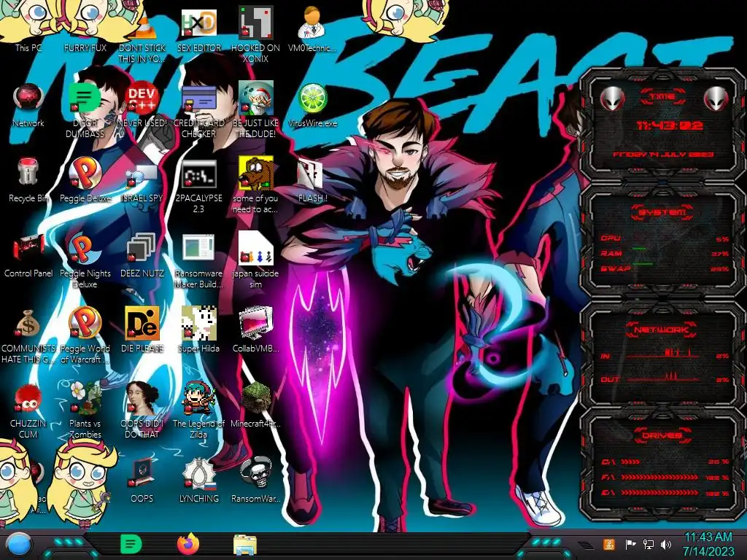The image size is (747, 560).
Task: Click the NETWORK header of the monitor widget
Action: tap(662, 330)
